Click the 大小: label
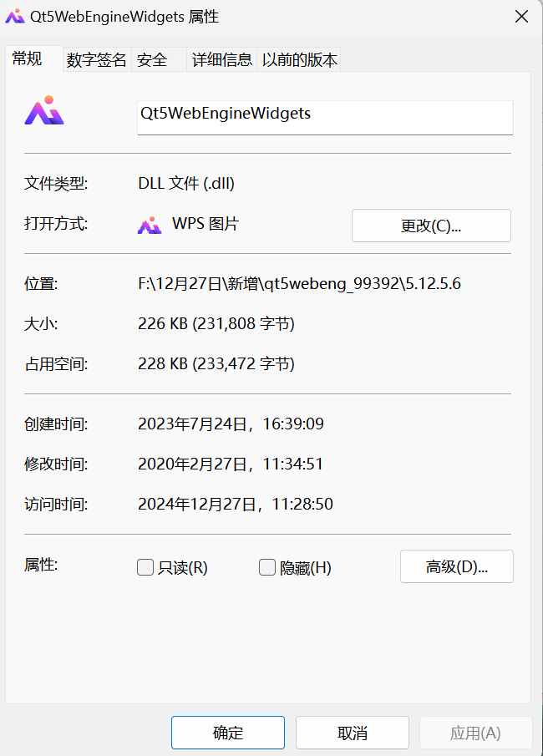The height and width of the screenshot is (756, 543). point(41,323)
